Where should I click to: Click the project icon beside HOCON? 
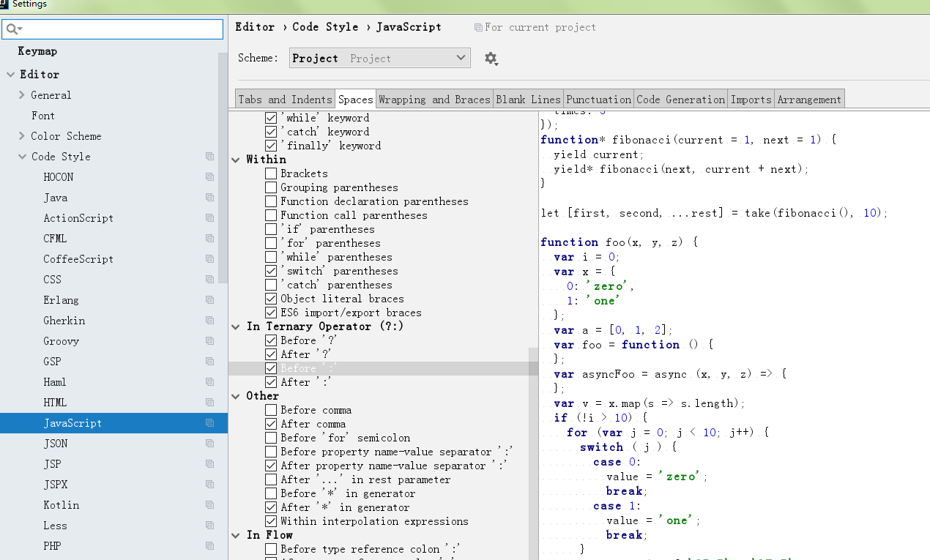click(x=209, y=177)
